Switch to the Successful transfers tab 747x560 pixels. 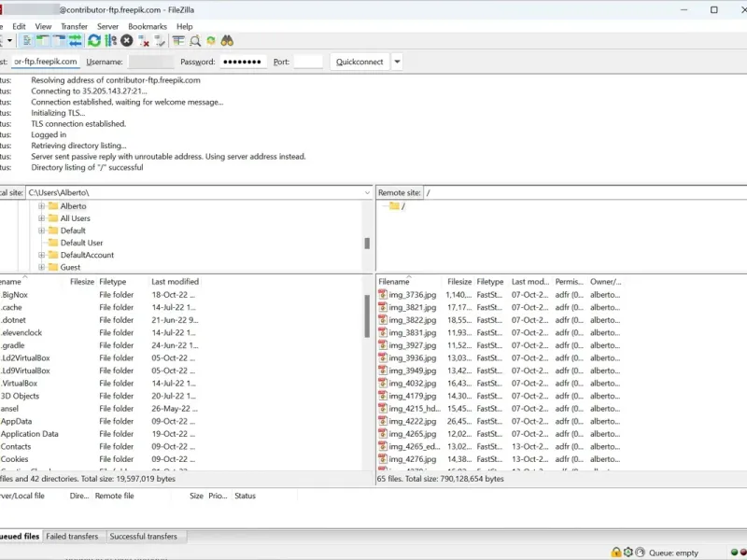coord(144,537)
